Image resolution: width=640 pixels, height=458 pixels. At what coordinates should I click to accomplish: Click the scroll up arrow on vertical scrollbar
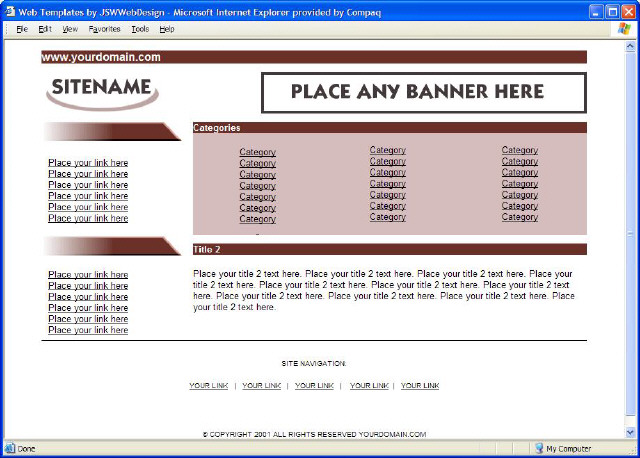[630, 45]
